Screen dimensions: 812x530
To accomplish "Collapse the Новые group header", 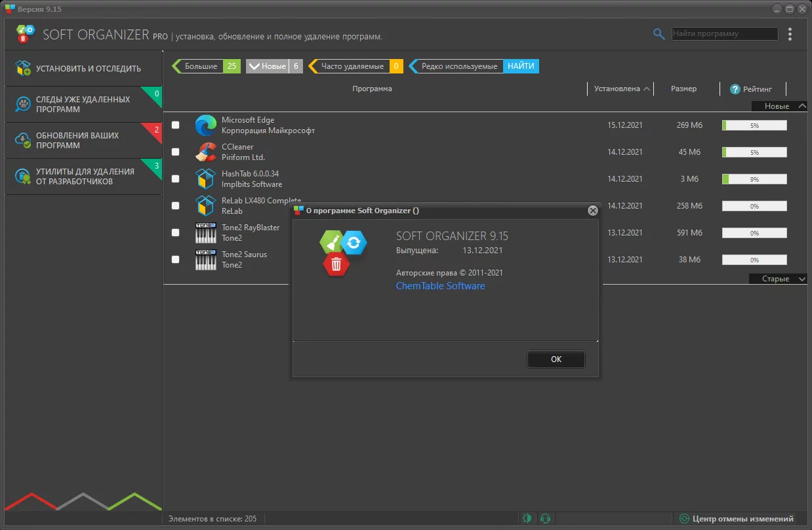I will click(x=779, y=106).
